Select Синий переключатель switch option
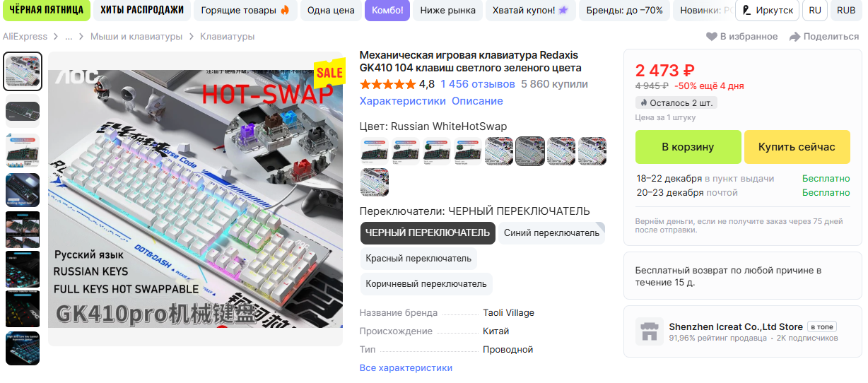The image size is (868, 383). (551, 233)
